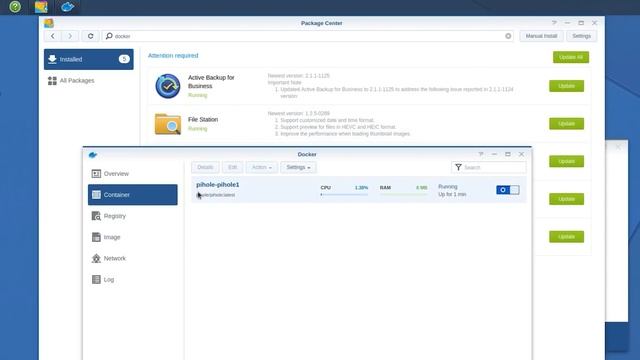
Task: Select the Installed packages category
Action: tap(89, 59)
